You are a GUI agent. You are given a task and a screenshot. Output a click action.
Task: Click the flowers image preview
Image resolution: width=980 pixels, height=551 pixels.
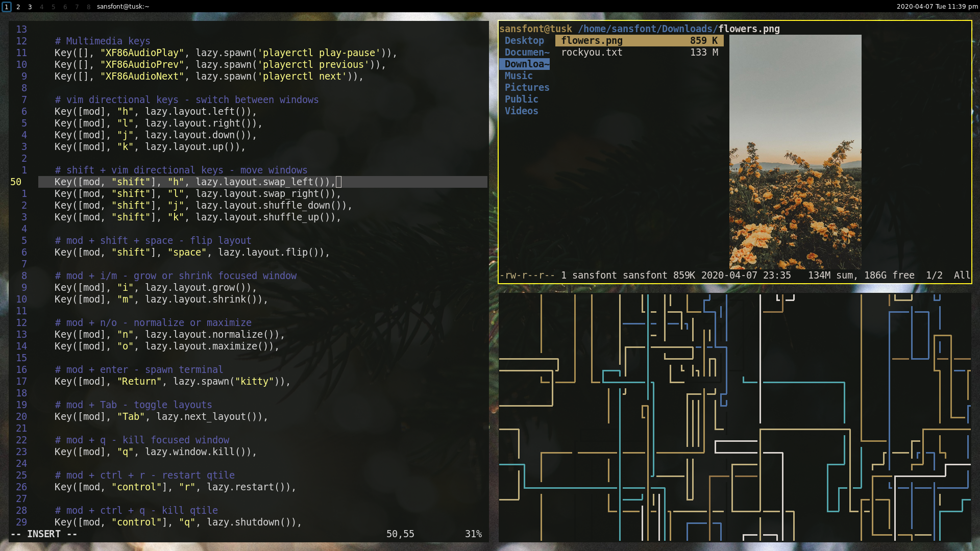(x=795, y=152)
